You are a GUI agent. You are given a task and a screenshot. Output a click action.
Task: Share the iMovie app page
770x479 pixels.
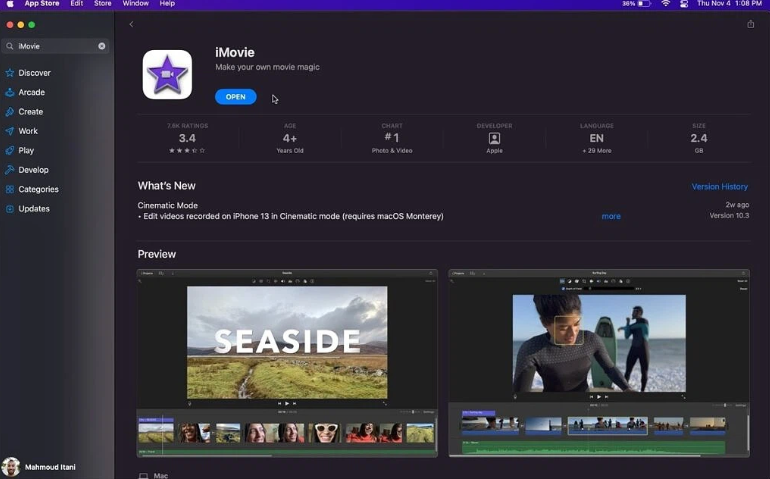(x=750, y=24)
